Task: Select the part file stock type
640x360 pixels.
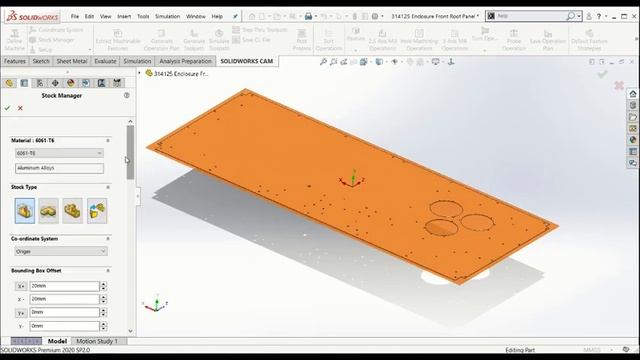Action: pos(97,211)
